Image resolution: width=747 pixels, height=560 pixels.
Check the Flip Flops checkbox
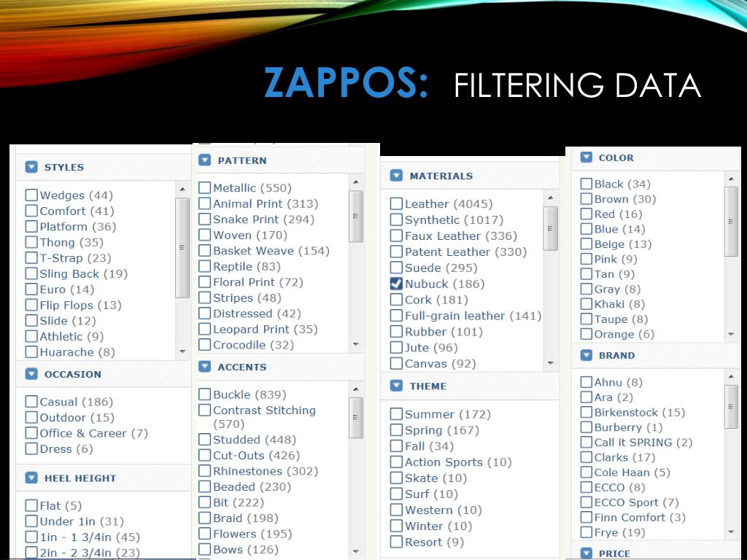[31, 305]
